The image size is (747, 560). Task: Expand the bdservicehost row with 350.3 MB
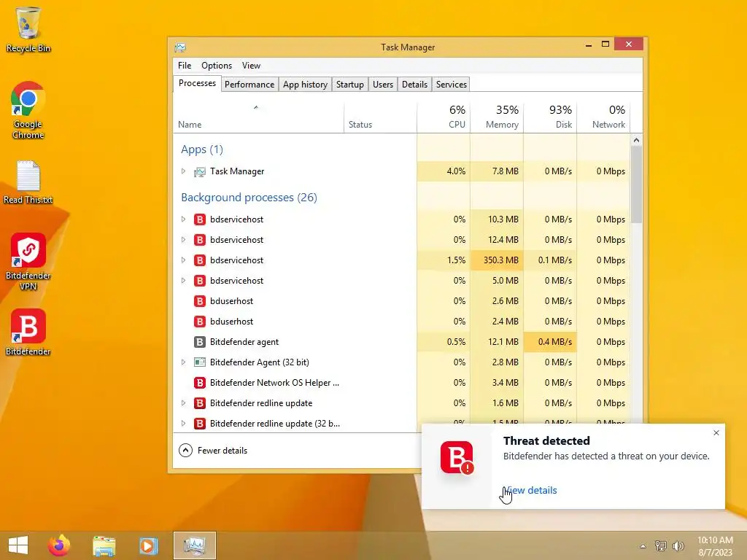point(183,260)
